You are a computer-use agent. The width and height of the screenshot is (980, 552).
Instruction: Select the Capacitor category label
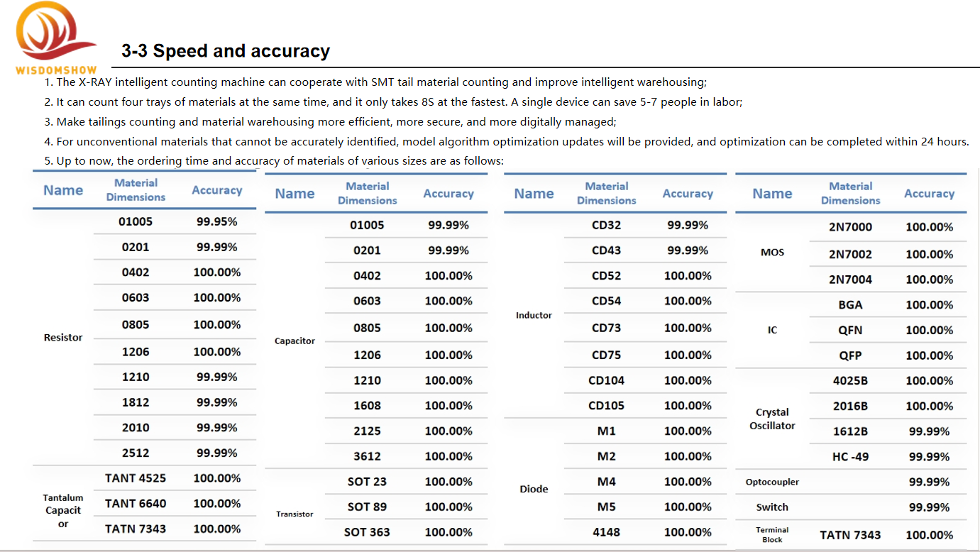click(x=294, y=341)
